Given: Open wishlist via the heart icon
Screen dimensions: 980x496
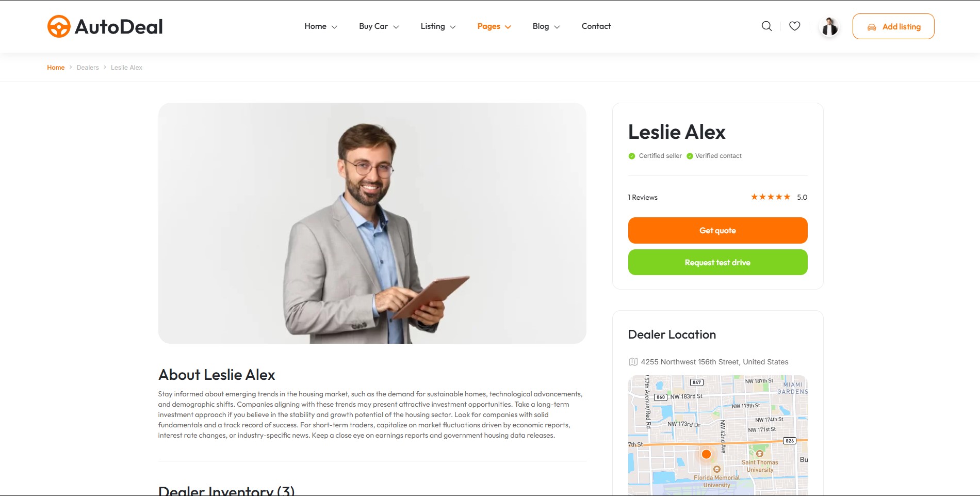Looking at the screenshot, I should click(795, 26).
